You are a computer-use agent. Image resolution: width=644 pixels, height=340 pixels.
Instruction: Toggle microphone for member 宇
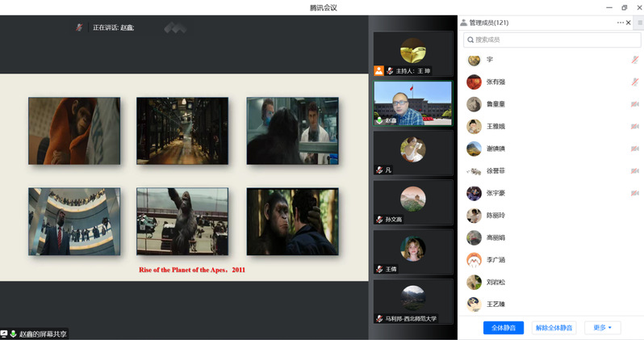tap(634, 60)
